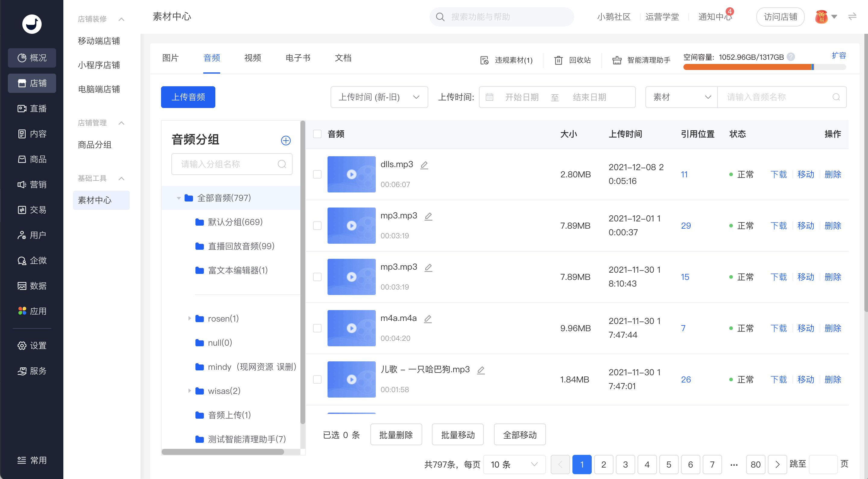Click the 上传音频 button

click(188, 97)
